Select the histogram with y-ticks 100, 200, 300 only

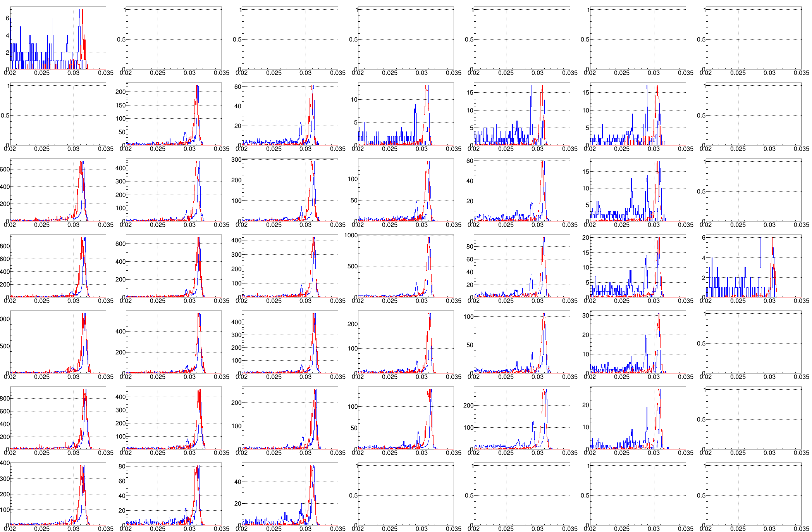click(x=290, y=190)
